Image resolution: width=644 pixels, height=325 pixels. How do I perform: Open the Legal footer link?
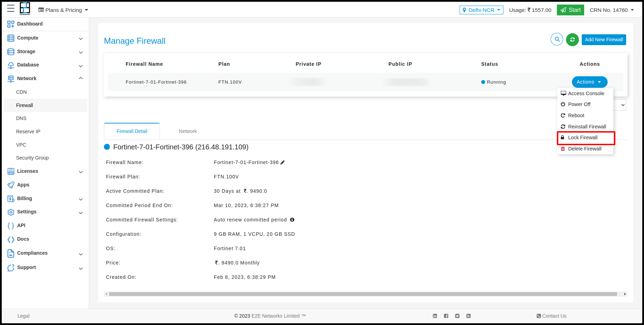[23, 316]
